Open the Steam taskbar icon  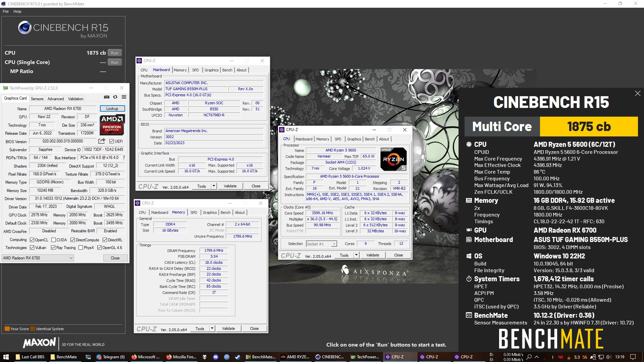(237, 357)
